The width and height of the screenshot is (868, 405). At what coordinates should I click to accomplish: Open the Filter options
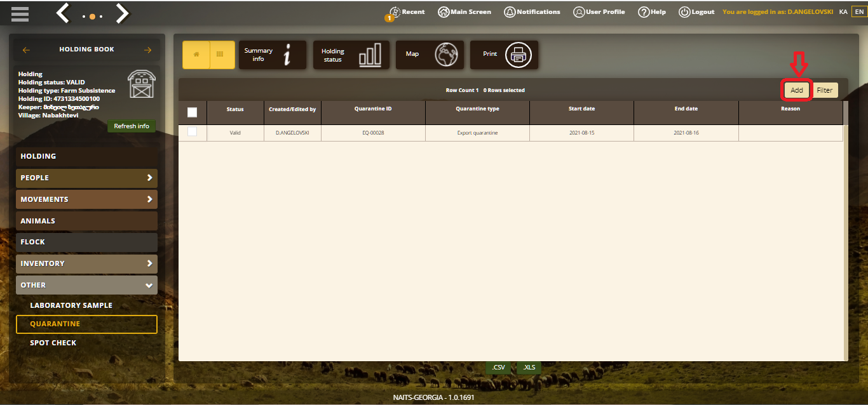825,90
